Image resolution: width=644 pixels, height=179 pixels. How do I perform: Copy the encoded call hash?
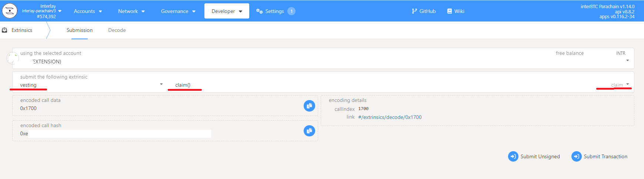pyautogui.click(x=309, y=131)
